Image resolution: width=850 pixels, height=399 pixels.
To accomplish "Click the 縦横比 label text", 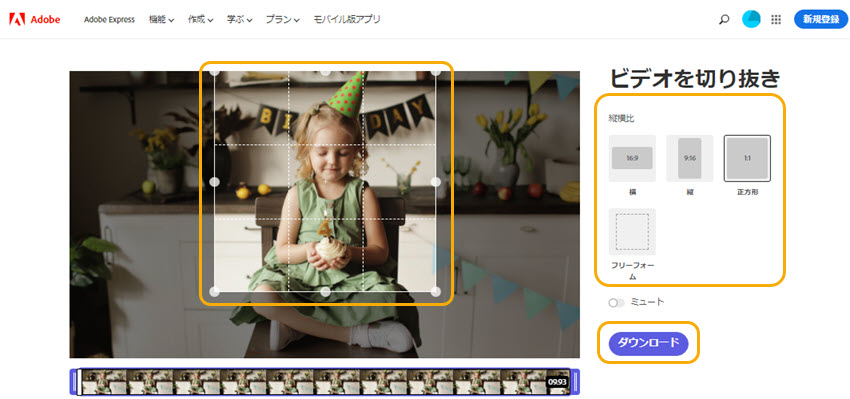I will click(621, 118).
